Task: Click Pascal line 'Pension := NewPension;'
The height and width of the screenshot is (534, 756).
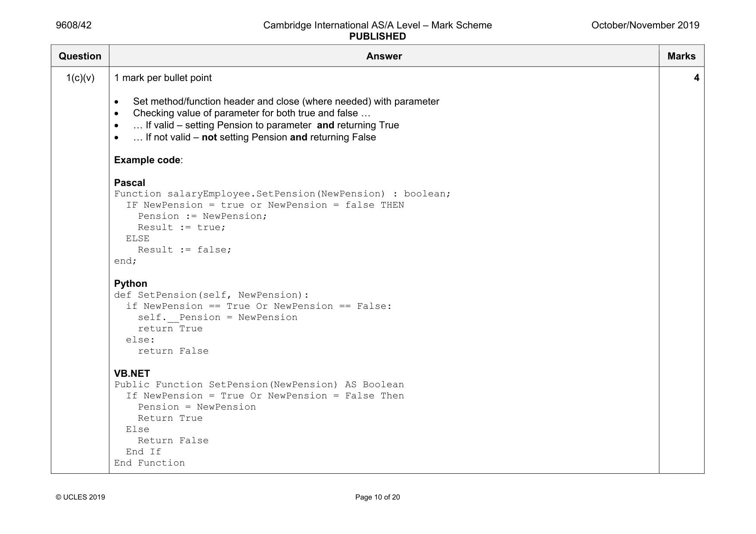Action: tap(202, 216)
